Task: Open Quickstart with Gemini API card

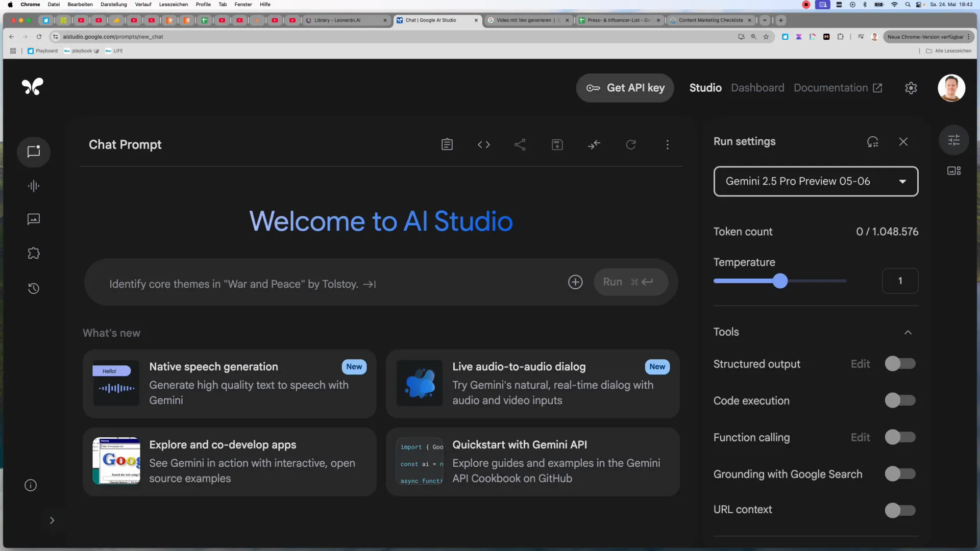Action: tap(532, 462)
